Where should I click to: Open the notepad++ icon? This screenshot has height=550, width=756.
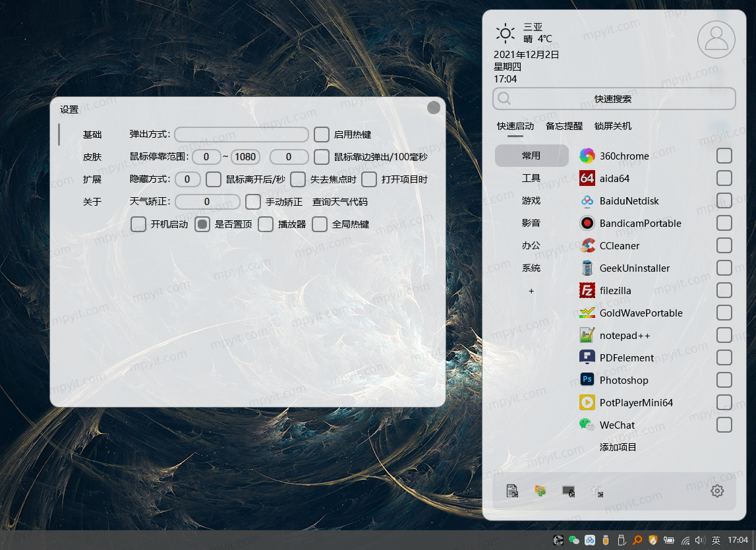587,335
